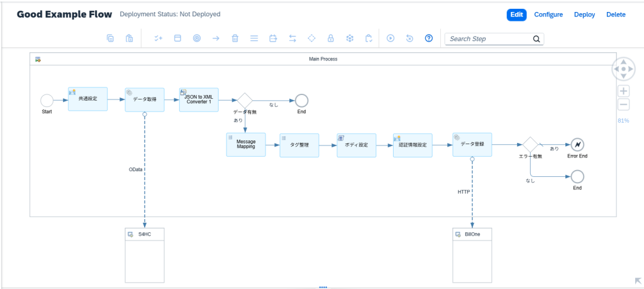Image resolution: width=644 pixels, height=289 pixels.
Task: Click the clear simulation circular-arrow icon
Action: [409, 38]
